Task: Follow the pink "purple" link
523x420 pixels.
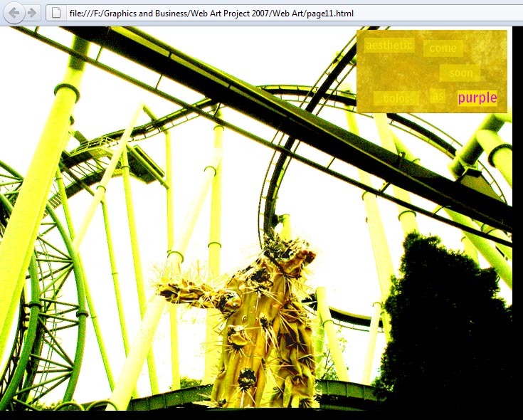Action: [x=477, y=98]
